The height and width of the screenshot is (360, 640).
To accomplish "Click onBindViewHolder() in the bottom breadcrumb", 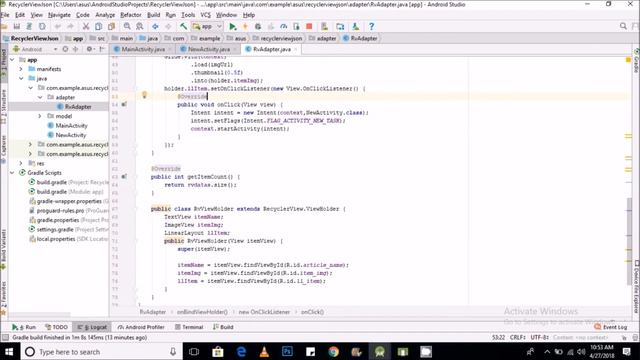I will 202,312.
